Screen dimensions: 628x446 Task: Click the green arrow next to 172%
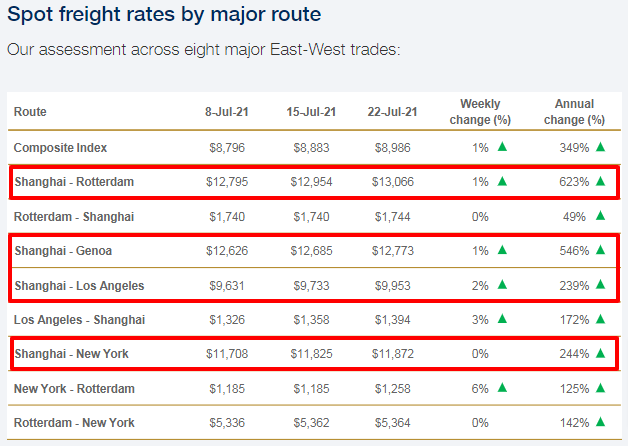[x=600, y=319]
